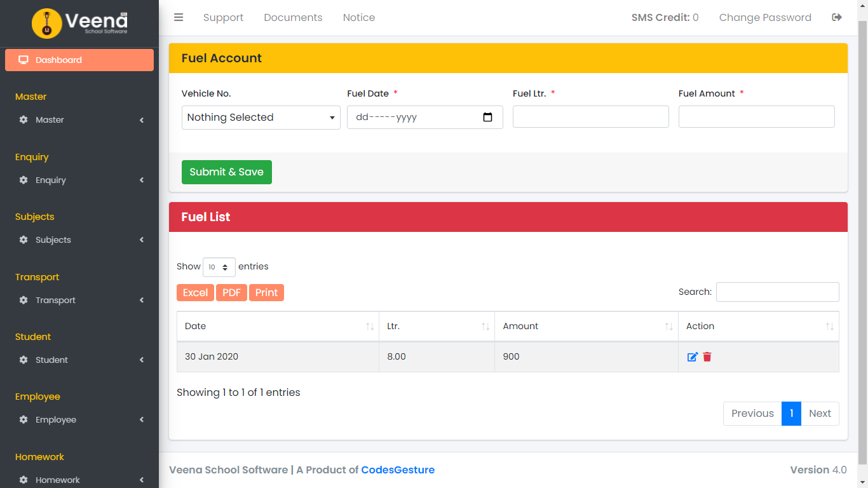Click the Fuel Date input field
Screen dimensions: 868x488
pos(425,118)
